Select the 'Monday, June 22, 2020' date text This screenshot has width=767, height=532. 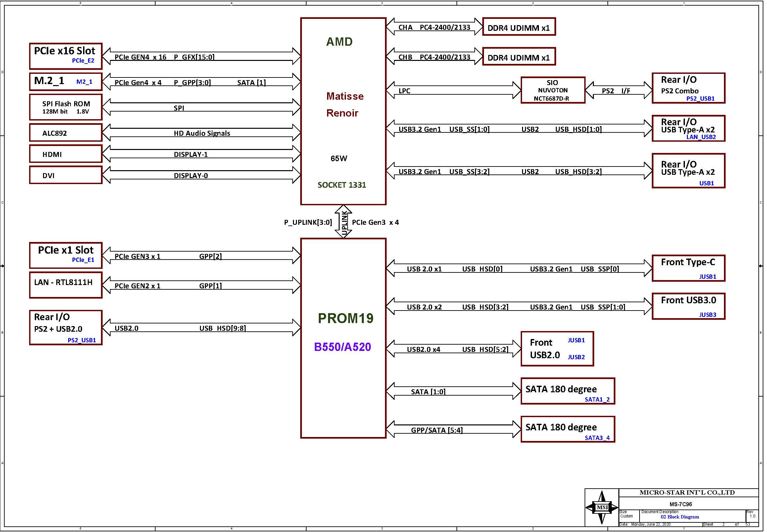[x=651, y=524]
